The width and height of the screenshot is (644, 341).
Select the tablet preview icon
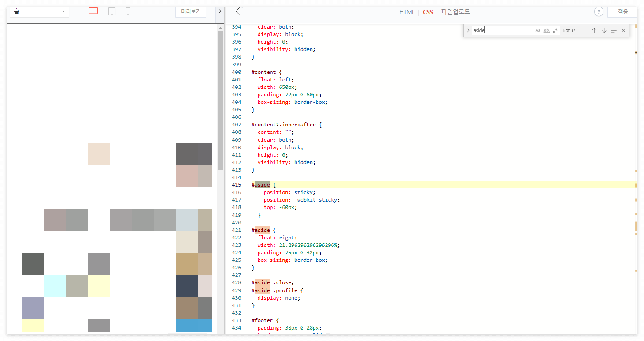pyautogui.click(x=112, y=11)
